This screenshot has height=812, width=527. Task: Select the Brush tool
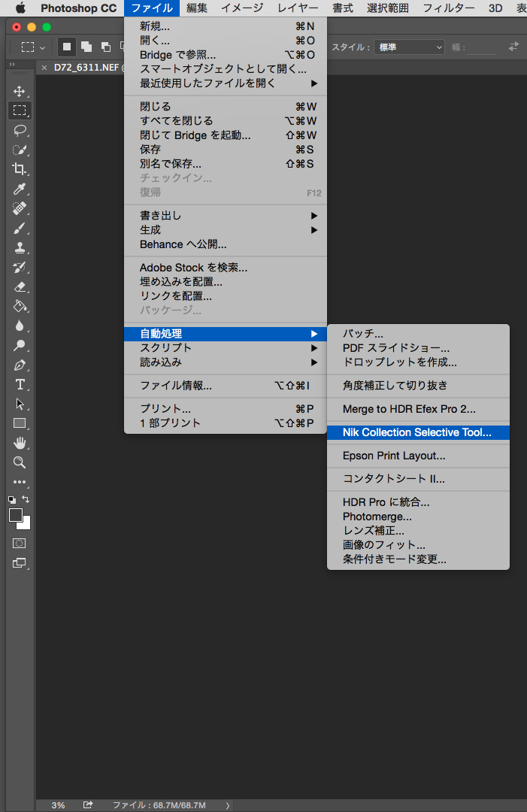click(x=19, y=228)
